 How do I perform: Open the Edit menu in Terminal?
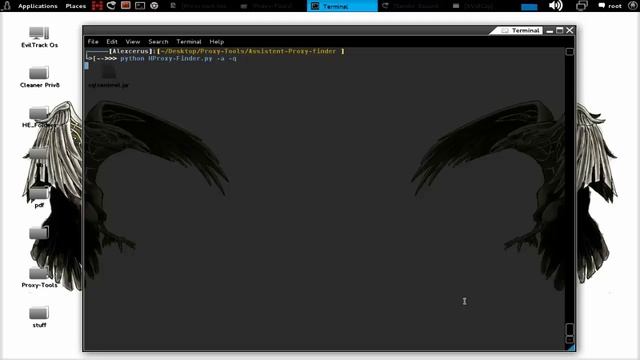pos(112,42)
